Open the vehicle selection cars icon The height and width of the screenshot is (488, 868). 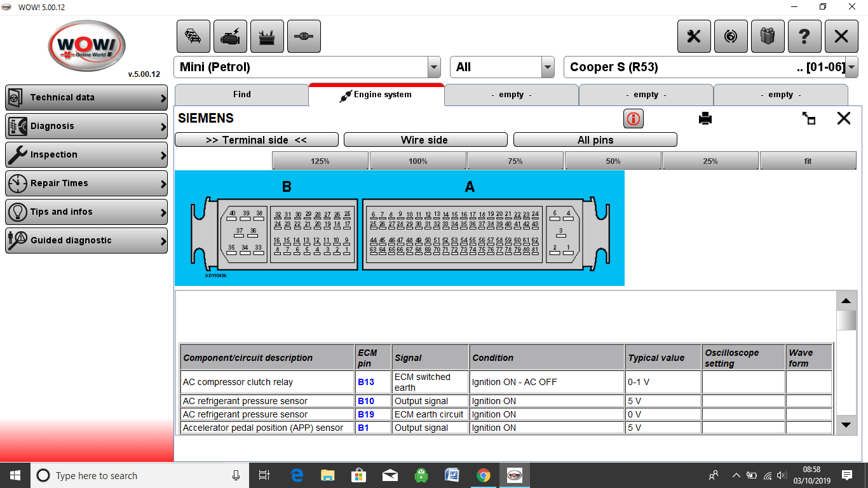[193, 36]
